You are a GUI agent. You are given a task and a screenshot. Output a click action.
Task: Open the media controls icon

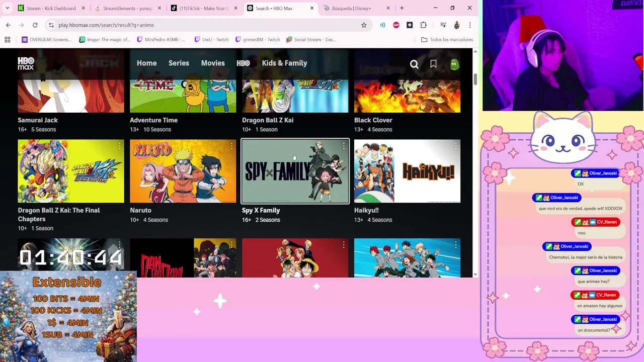(443, 25)
